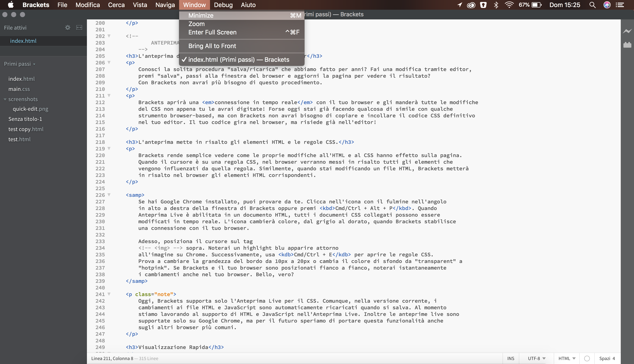The width and height of the screenshot is (634, 364).
Task: Open the Siri icon in menu bar
Action: click(x=607, y=5)
